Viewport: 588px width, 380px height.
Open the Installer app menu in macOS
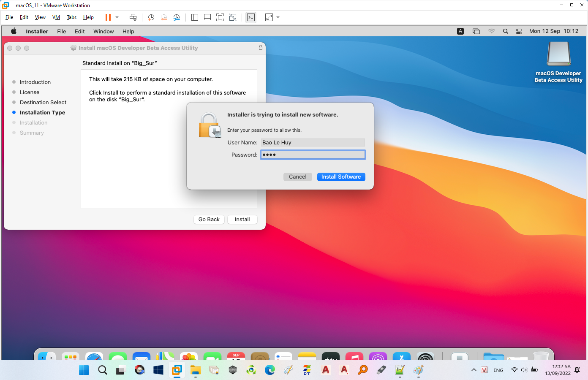(37, 31)
